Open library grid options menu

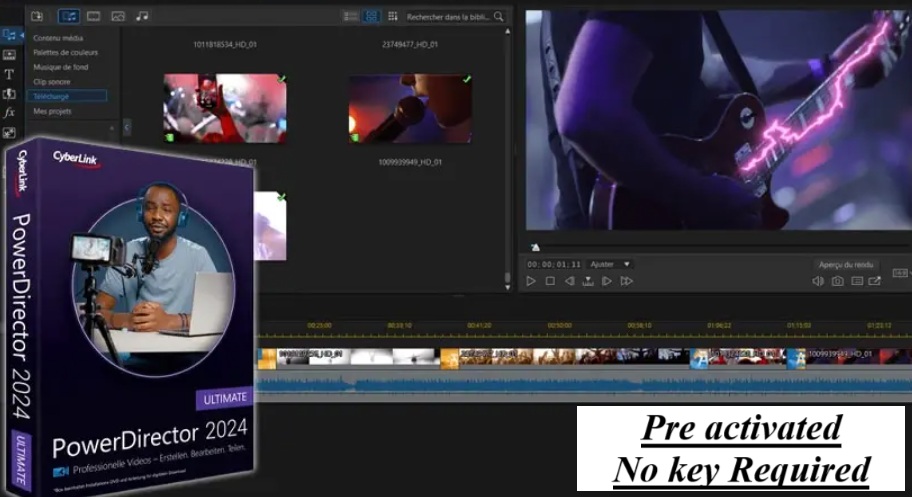(393, 16)
